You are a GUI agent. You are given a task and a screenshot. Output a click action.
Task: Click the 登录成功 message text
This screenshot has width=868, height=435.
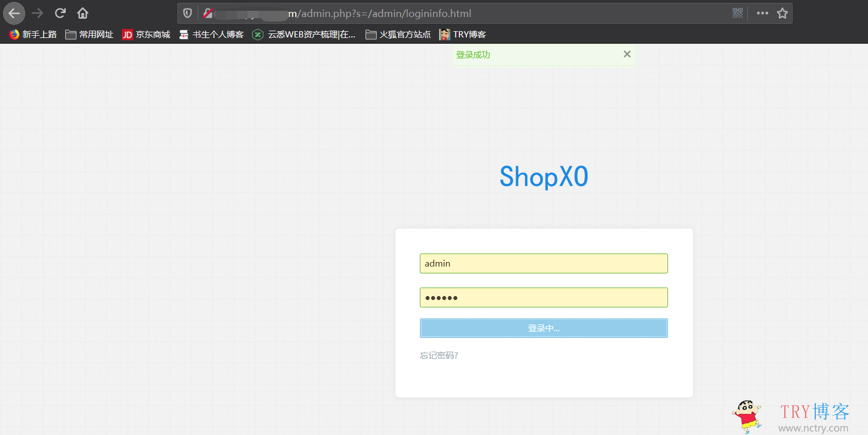pyautogui.click(x=473, y=55)
